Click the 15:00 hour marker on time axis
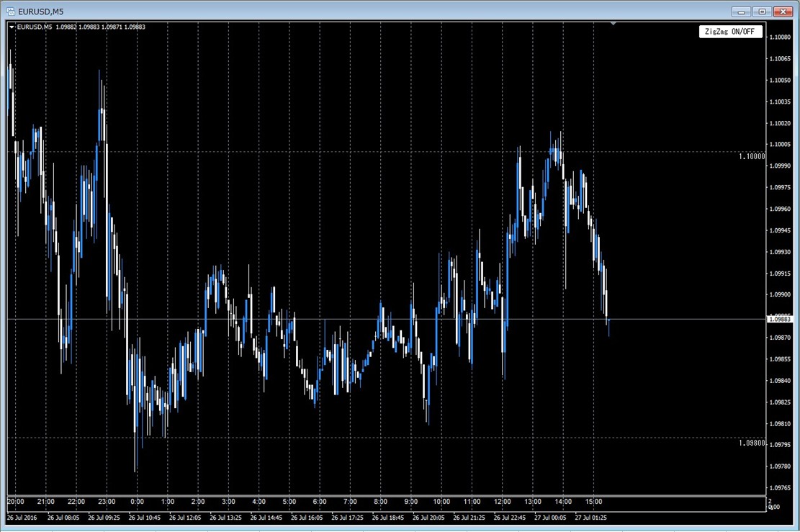The image size is (800, 532). [x=593, y=501]
